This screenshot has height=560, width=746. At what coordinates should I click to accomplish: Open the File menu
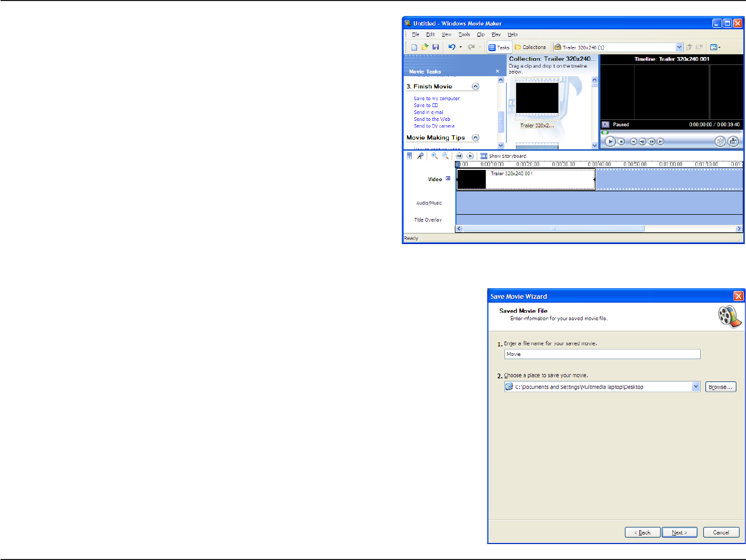415,35
